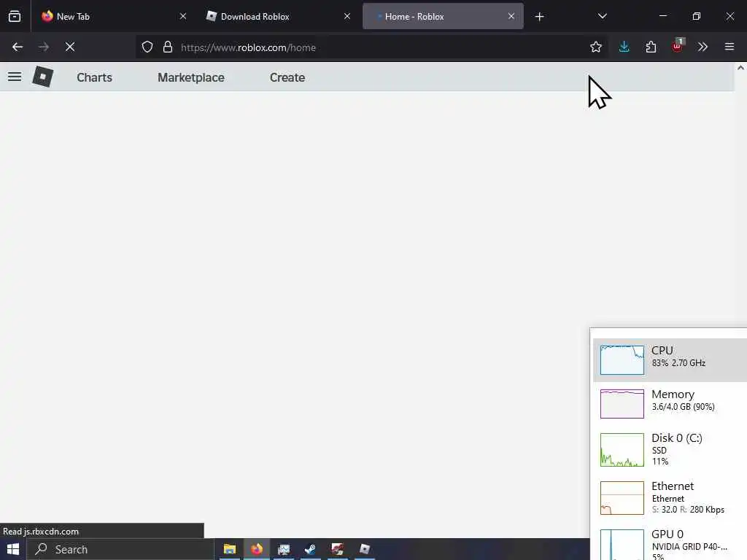This screenshot has width=747, height=560.
Task: Click the CPU usage graph thumbnail
Action: pyautogui.click(x=622, y=360)
